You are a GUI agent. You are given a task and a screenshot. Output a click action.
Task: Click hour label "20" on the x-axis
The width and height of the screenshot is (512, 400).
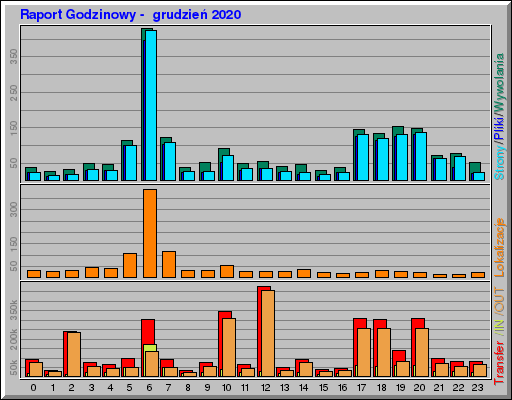419,388
